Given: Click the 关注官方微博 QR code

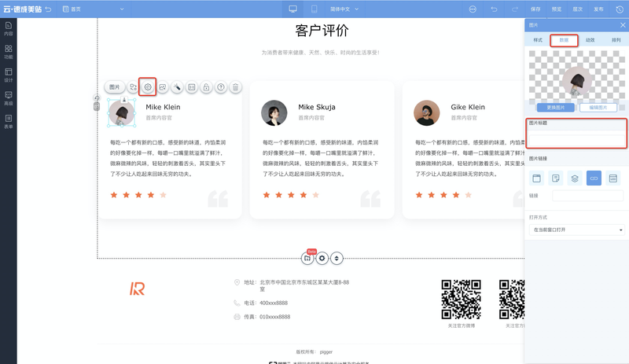Looking at the screenshot, I should (x=462, y=300).
